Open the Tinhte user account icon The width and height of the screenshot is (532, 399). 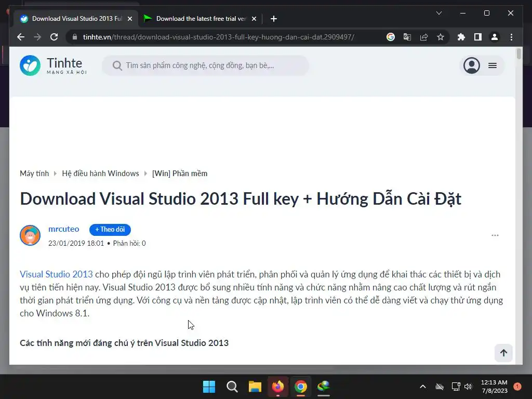472,65
